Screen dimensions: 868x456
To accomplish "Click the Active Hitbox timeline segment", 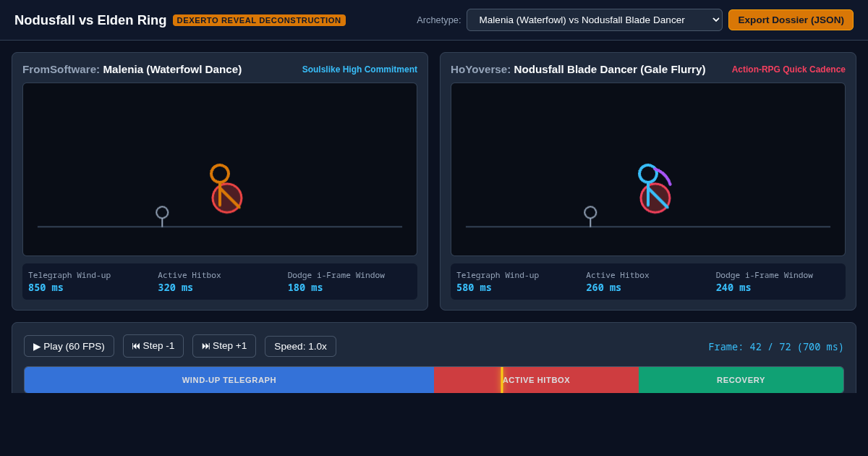I will click(536, 380).
